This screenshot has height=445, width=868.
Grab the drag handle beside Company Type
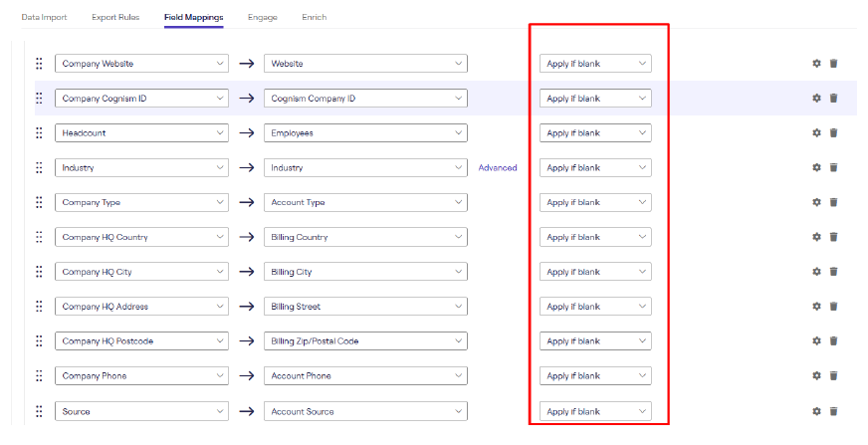pyautogui.click(x=39, y=202)
